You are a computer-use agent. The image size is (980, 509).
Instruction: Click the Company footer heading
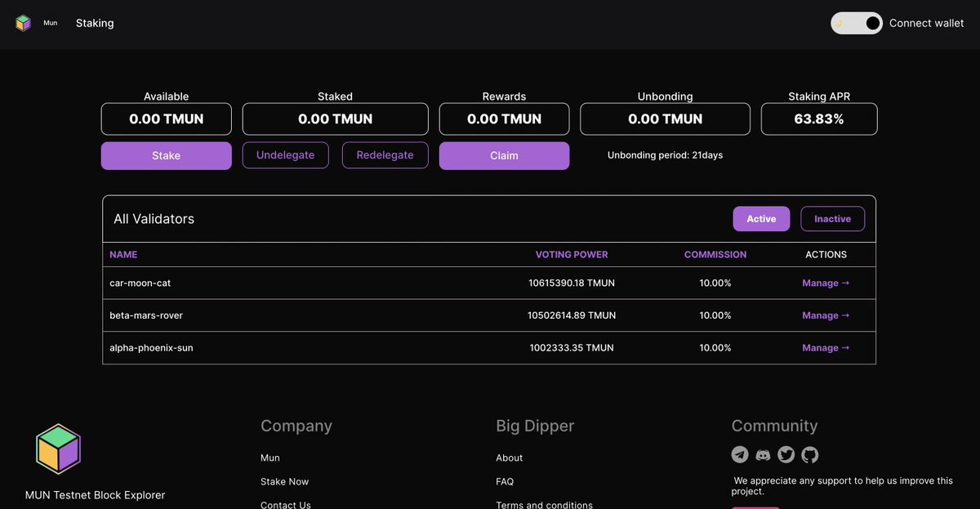(x=296, y=426)
